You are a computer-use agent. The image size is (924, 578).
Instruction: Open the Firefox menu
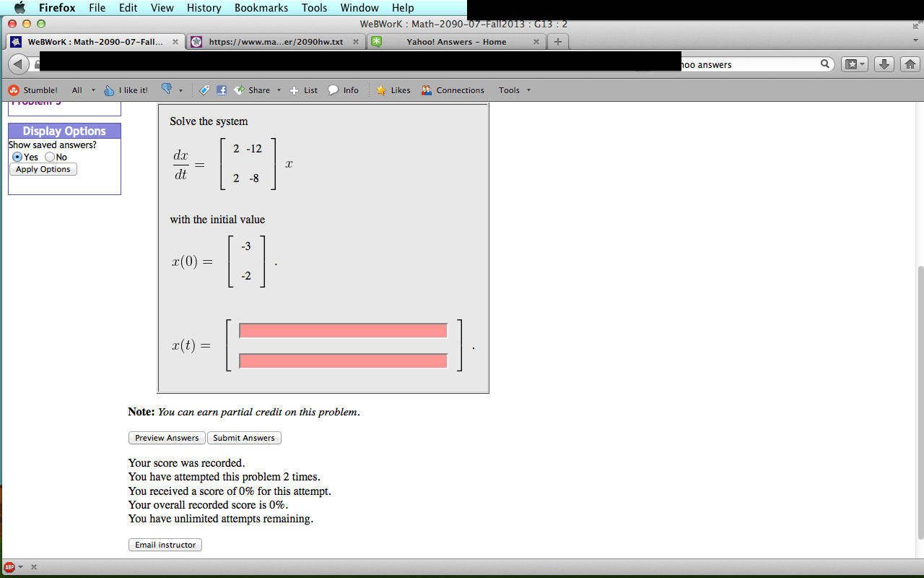coord(57,8)
